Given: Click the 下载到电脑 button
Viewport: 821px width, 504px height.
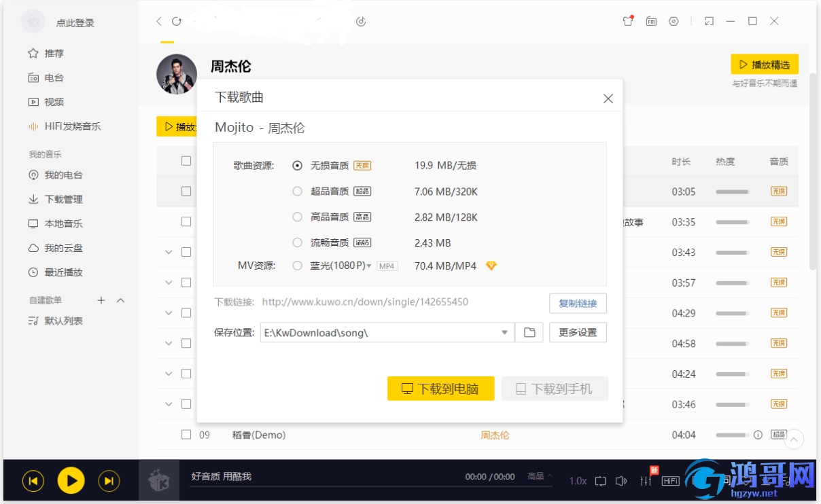Looking at the screenshot, I should [440, 389].
